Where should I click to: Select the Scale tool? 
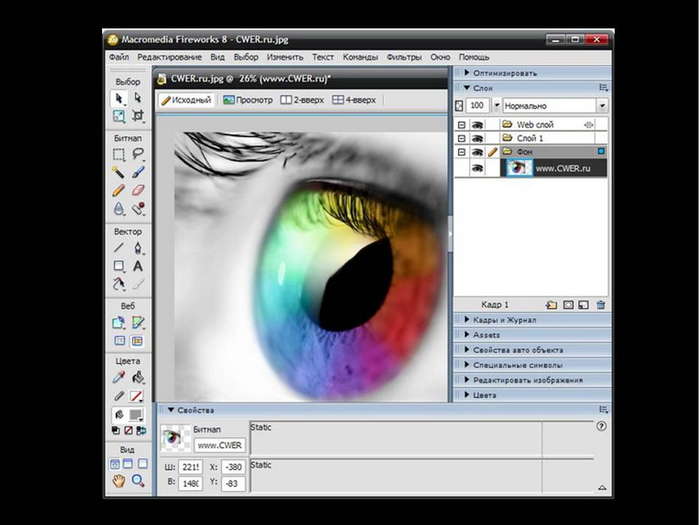118,116
